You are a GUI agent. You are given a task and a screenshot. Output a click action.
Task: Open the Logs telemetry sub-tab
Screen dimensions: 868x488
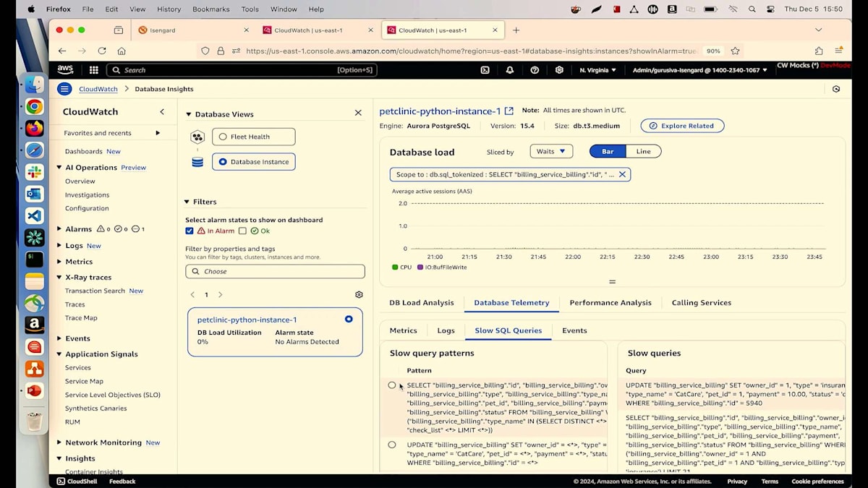point(446,330)
